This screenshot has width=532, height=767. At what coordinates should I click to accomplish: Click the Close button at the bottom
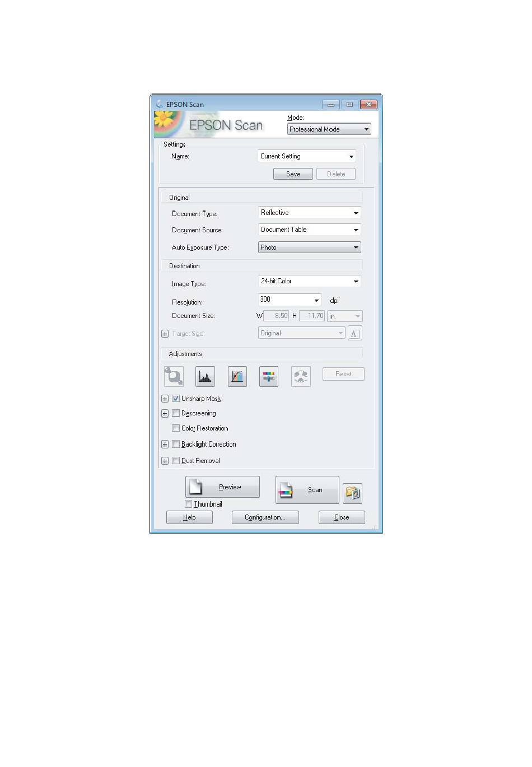(342, 517)
